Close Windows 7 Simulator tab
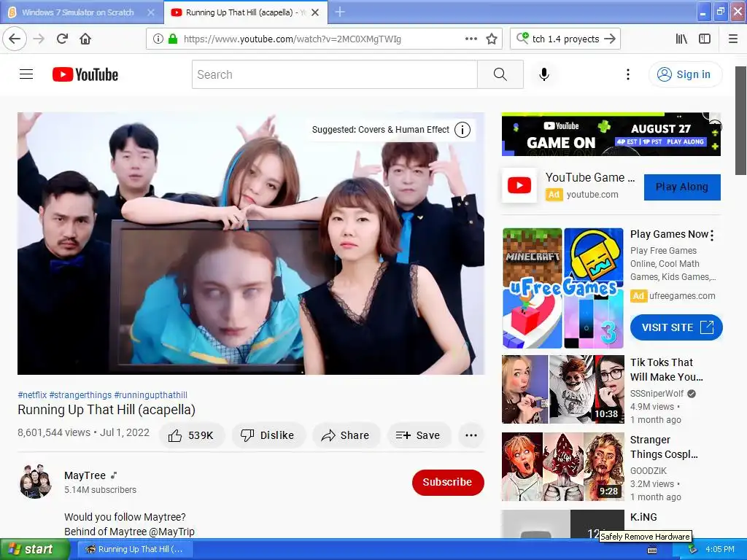The height and width of the screenshot is (560, 747). point(151,12)
